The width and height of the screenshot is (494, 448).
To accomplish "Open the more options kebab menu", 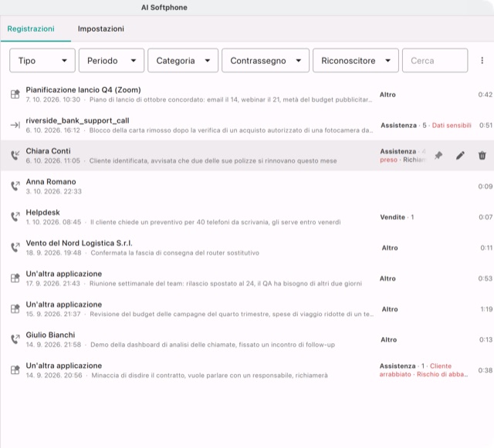I will tap(482, 60).
